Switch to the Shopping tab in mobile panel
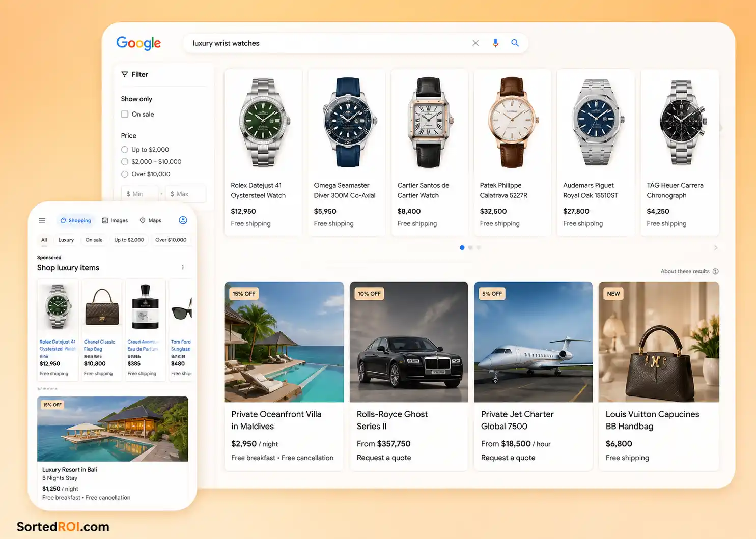The height and width of the screenshot is (539, 756). (x=76, y=220)
